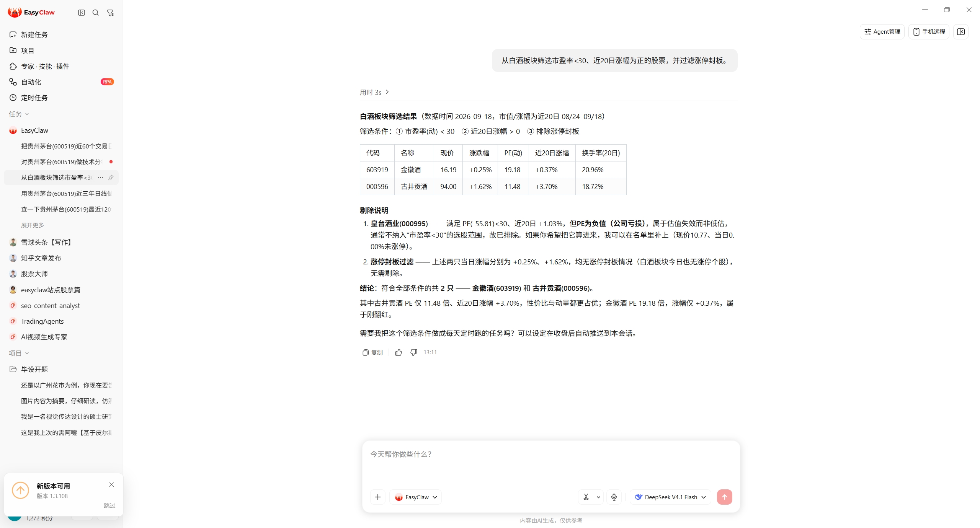Select the TradingAgents agent
The height and width of the screenshot is (528, 980).
coord(61,321)
